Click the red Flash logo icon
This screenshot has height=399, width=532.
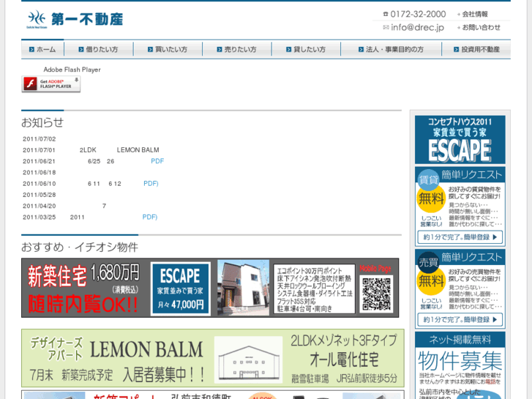pos(31,84)
